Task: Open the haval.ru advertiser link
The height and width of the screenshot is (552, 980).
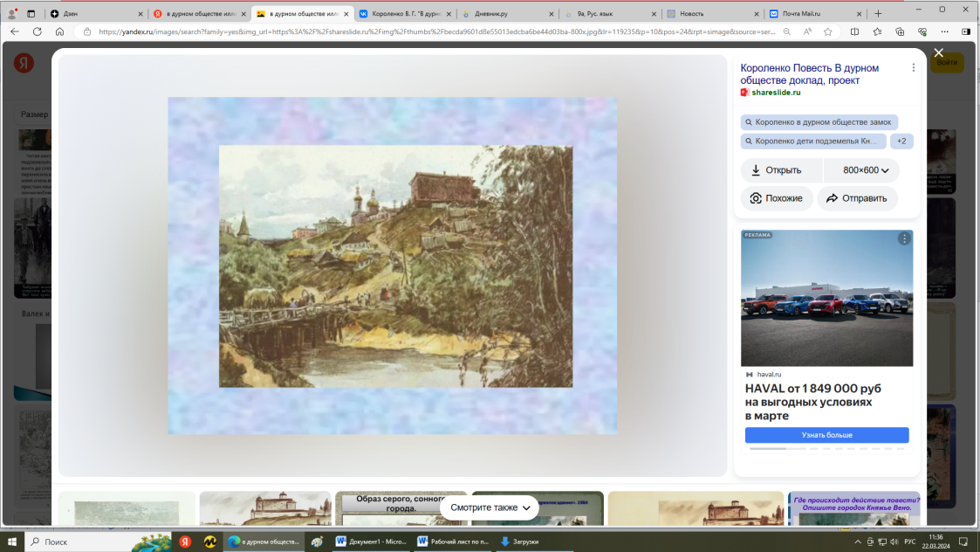Action: click(769, 374)
